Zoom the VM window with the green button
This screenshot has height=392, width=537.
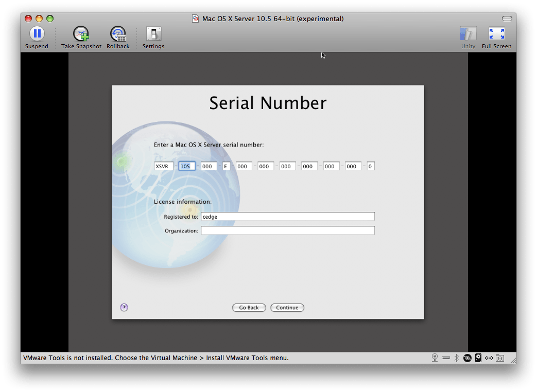pyautogui.click(x=50, y=19)
